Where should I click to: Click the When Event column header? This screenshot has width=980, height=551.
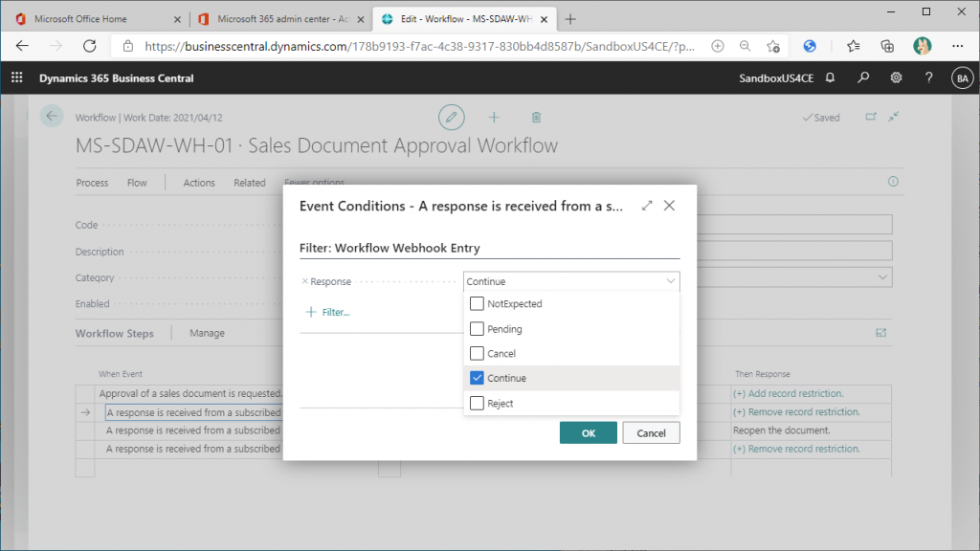point(120,374)
